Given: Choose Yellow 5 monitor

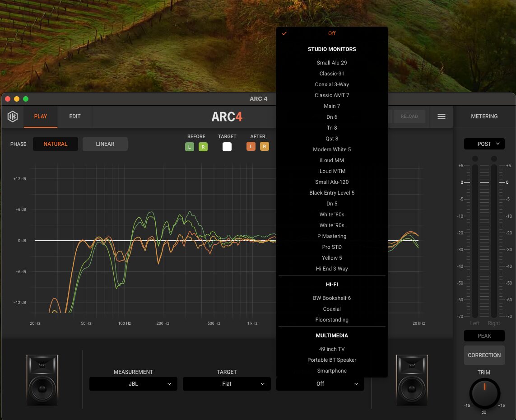Looking at the screenshot, I should tap(332, 258).
